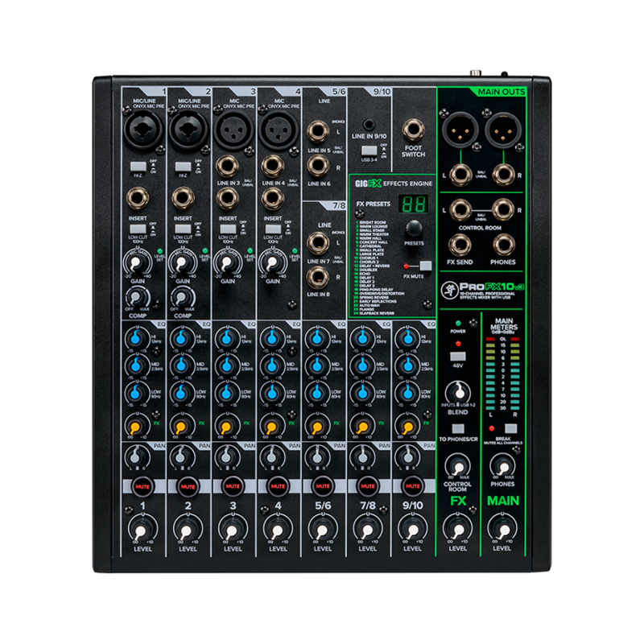Click the channel 2 MID 2.5kHz EQ knob
This screenshot has width=644, height=644.
pyautogui.click(x=182, y=365)
